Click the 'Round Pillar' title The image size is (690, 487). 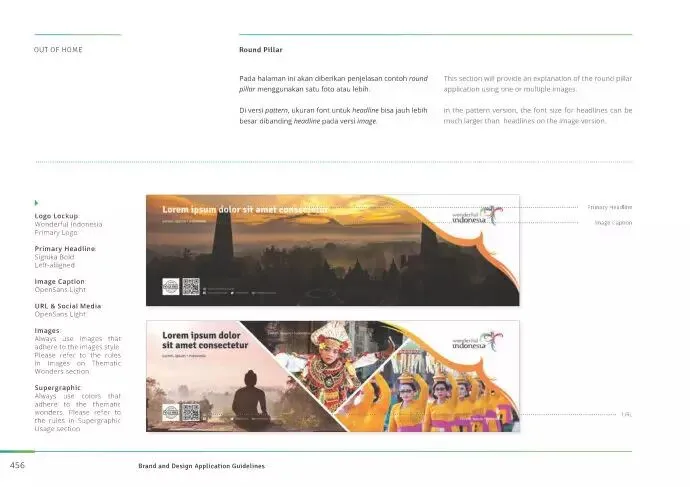pyautogui.click(x=261, y=50)
